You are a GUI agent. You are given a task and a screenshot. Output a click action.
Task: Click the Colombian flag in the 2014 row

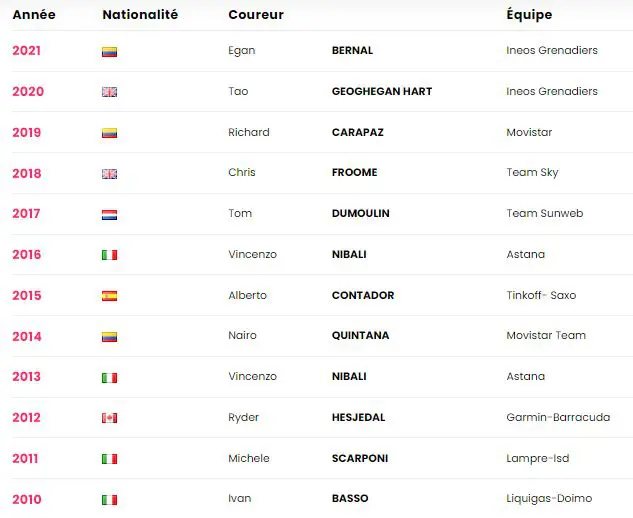pos(110,337)
